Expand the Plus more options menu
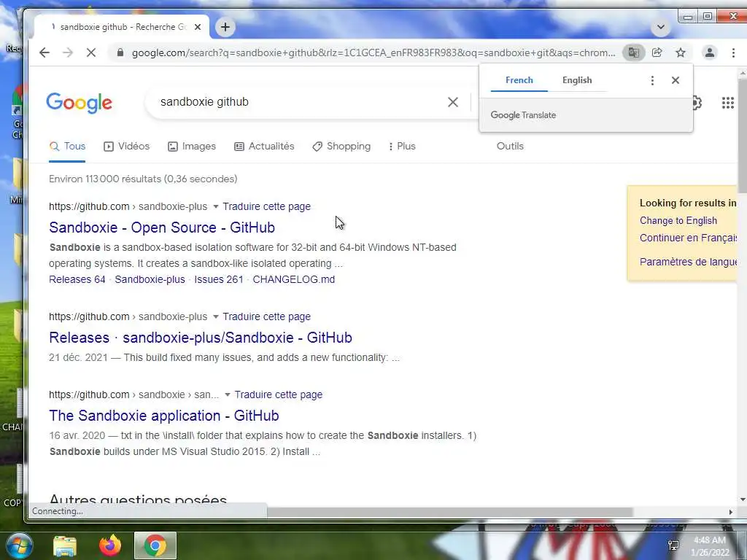Viewport: 747px width, 560px height. pyautogui.click(x=402, y=146)
